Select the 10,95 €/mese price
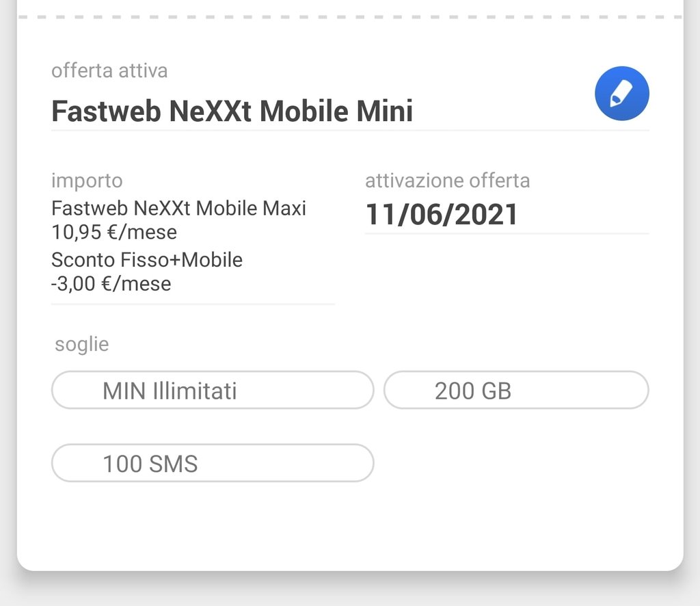Image resolution: width=700 pixels, height=606 pixels. 114,232
